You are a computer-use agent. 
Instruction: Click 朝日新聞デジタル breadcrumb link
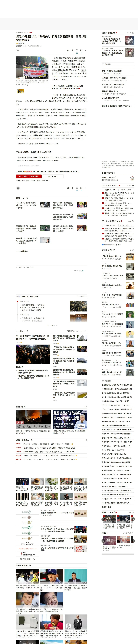tap(21, 33)
